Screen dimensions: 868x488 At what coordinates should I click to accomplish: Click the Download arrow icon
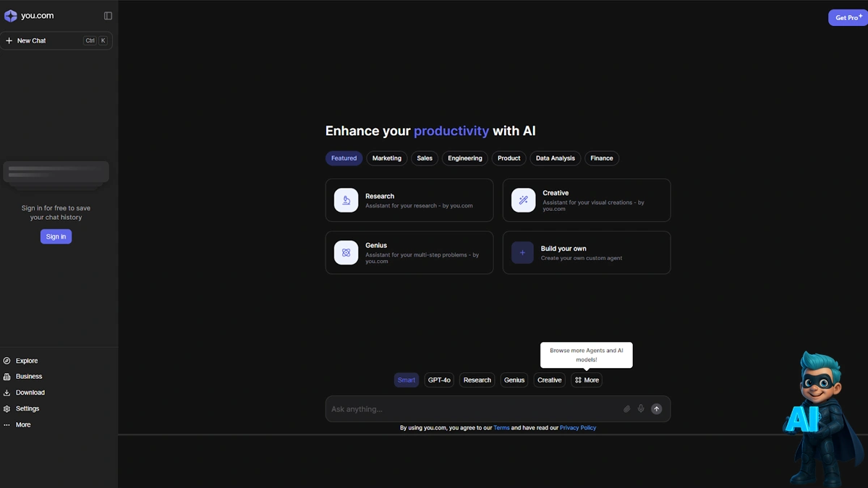click(x=7, y=393)
